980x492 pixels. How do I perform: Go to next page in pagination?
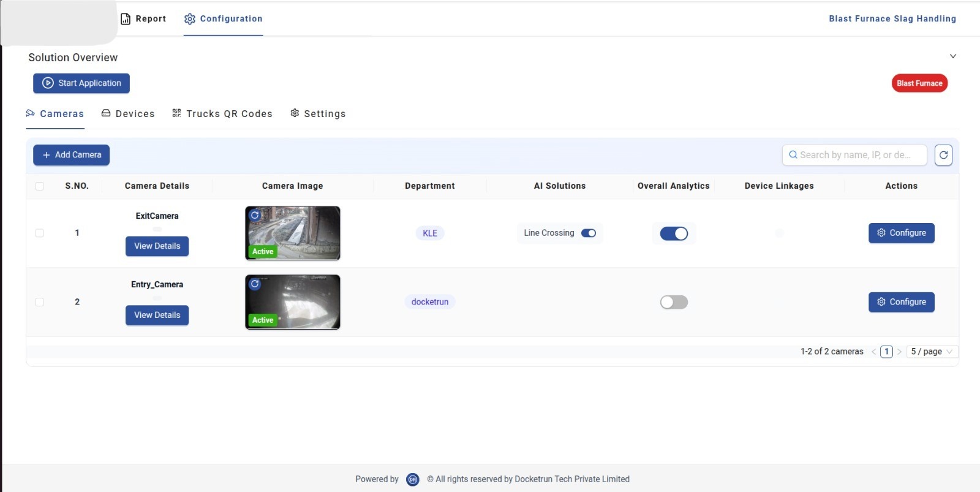tap(899, 352)
